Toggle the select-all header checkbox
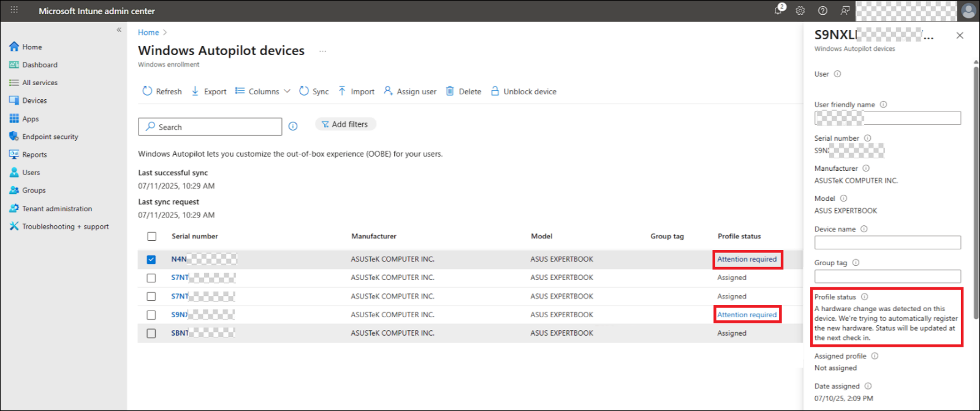 point(152,236)
